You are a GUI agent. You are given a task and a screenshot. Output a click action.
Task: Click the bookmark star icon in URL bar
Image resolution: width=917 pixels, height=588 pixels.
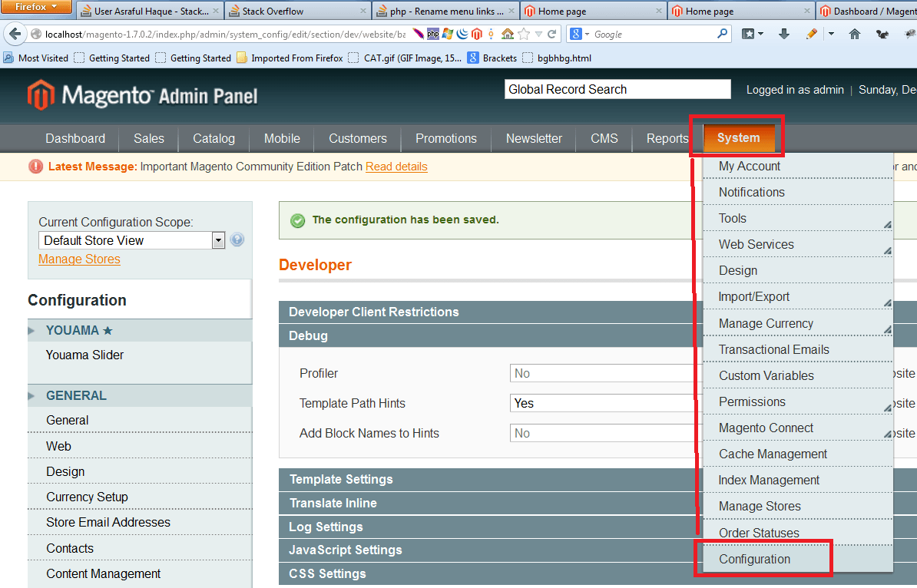[524, 35]
